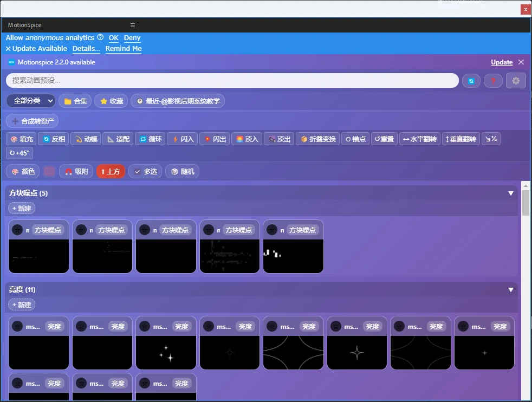Click the Remind Me link
The image size is (532, 402).
124,49
